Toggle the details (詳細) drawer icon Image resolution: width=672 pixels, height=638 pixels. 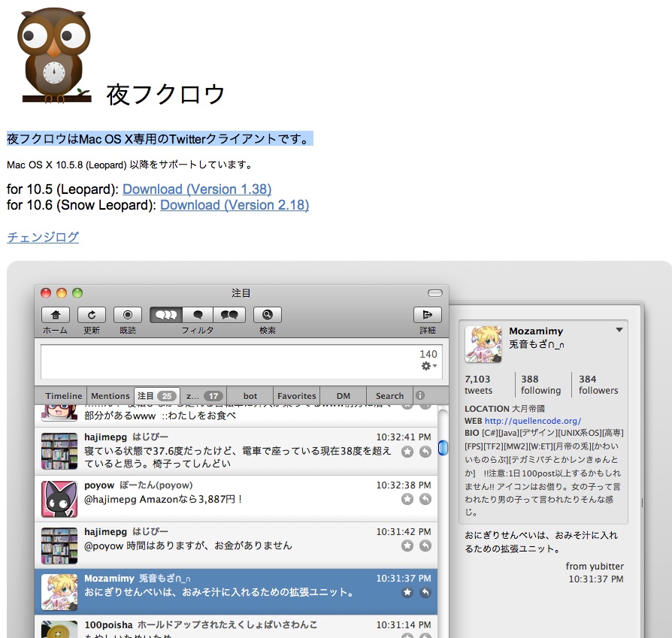[427, 315]
